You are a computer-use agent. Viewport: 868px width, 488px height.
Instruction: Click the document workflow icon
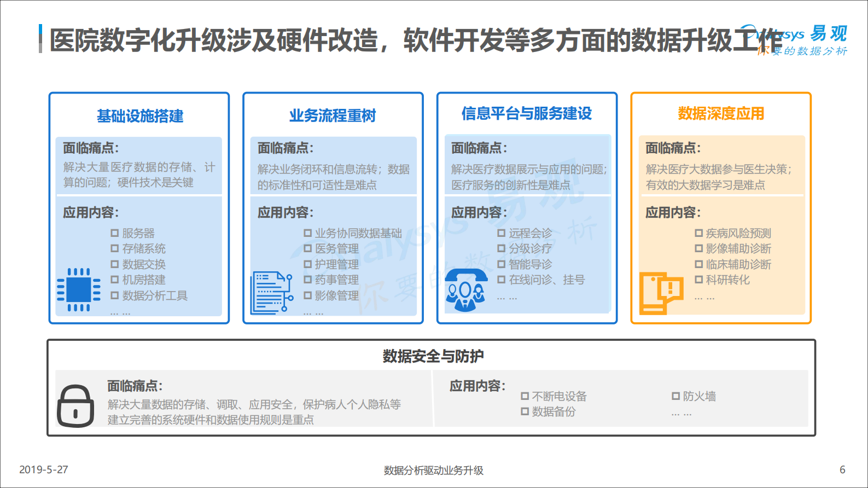pos(272,293)
